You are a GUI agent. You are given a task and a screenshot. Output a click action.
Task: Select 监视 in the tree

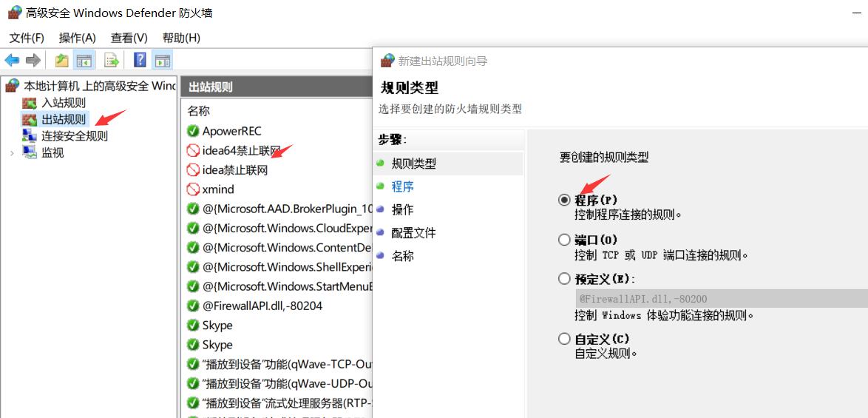coord(52,153)
